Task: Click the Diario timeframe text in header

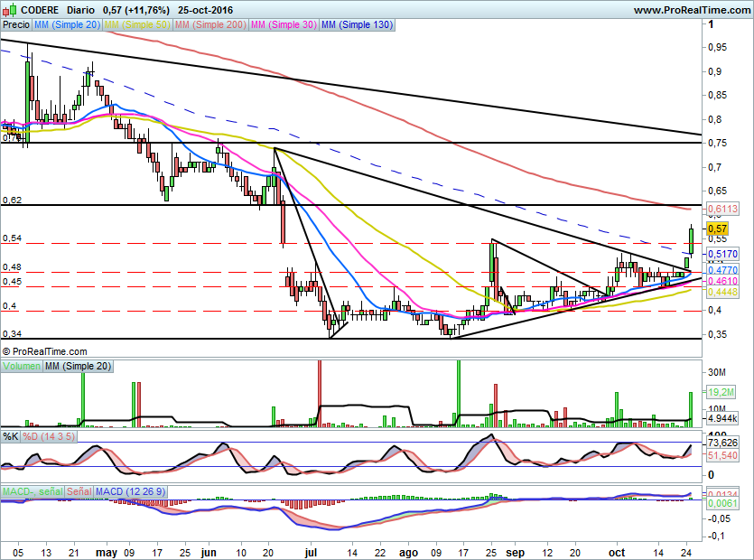Action: (x=81, y=9)
